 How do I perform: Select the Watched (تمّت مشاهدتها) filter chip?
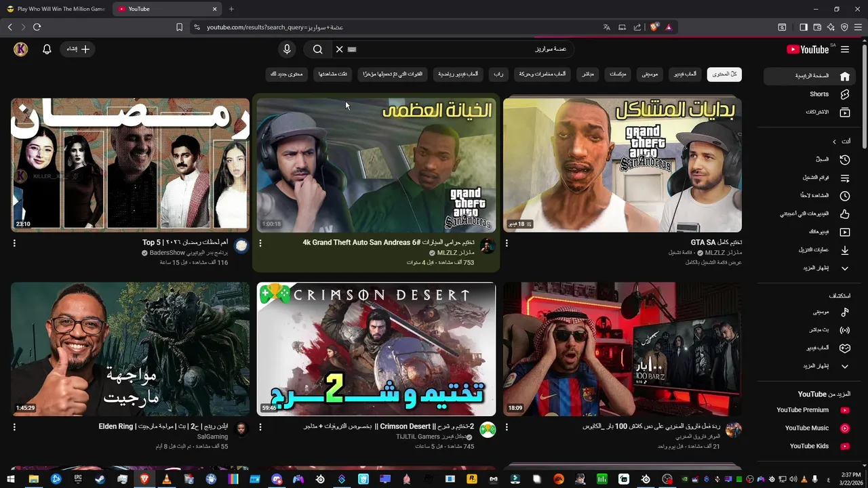[x=333, y=74]
